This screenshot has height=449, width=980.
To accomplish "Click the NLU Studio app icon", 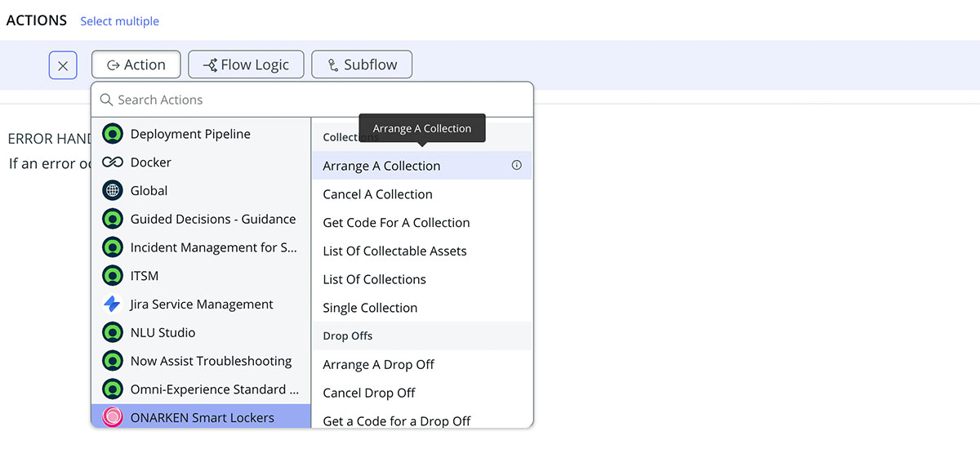I will click(113, 332).
